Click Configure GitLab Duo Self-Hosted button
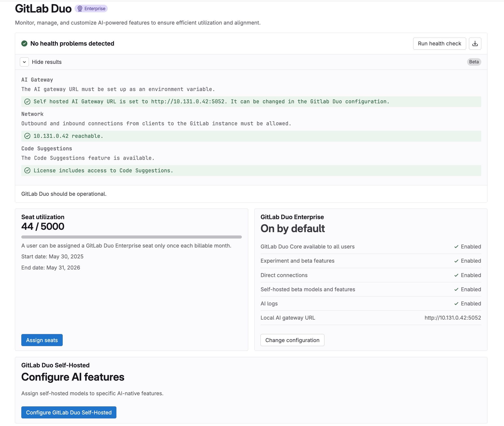The width and height of the screenshot is (504, 426). click(x=69, y=412)
